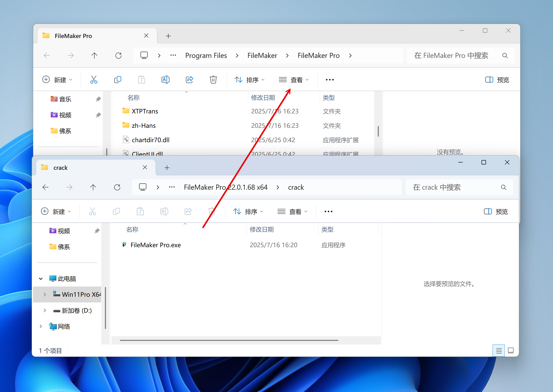Expand the Win11Pro X64 drive tree node
Screen dimensions: 553x392
[x=45, y=294]
